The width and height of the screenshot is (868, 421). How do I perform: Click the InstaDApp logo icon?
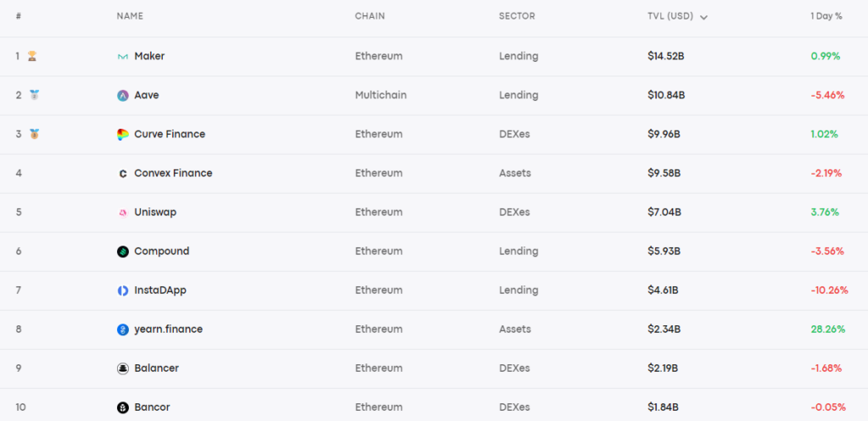pos(123,291)
